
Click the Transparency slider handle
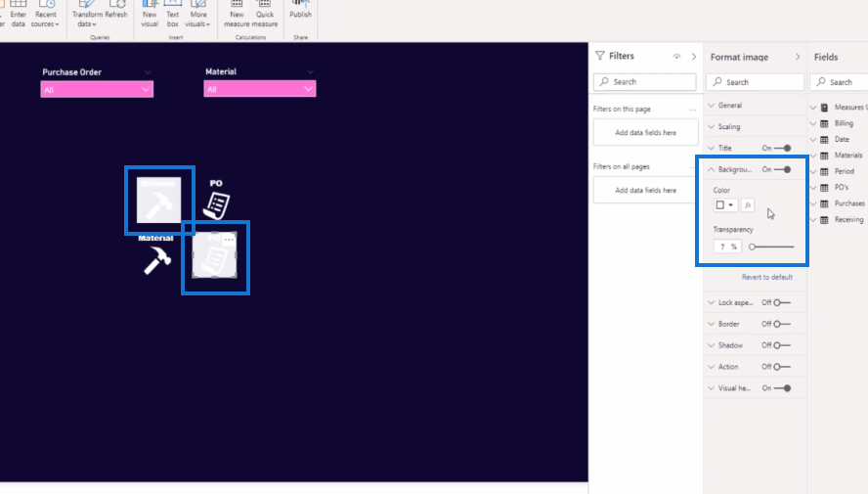coord(752,247)
